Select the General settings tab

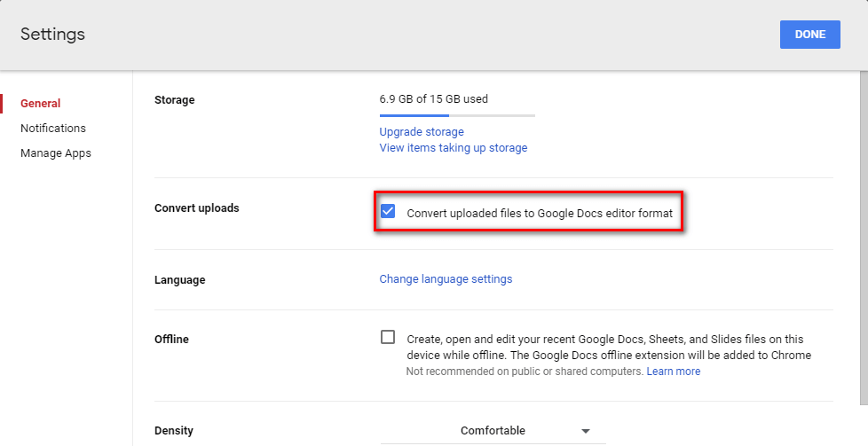tap(41, 104)
